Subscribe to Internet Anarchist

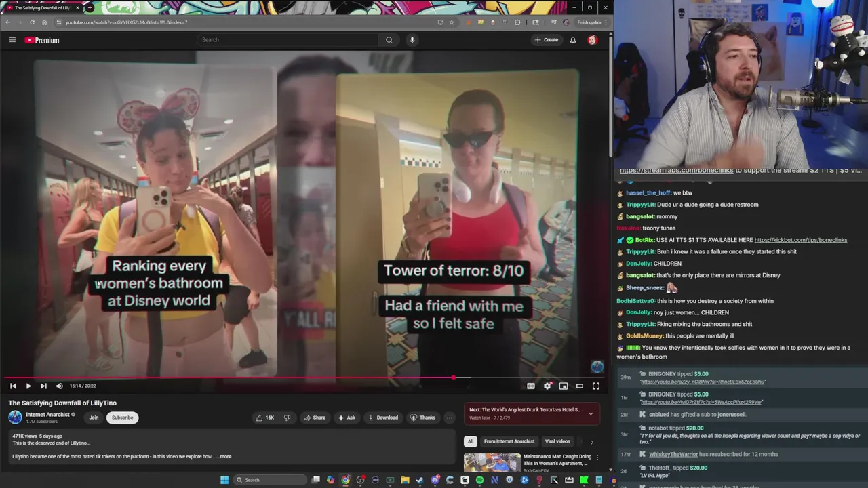123,418
